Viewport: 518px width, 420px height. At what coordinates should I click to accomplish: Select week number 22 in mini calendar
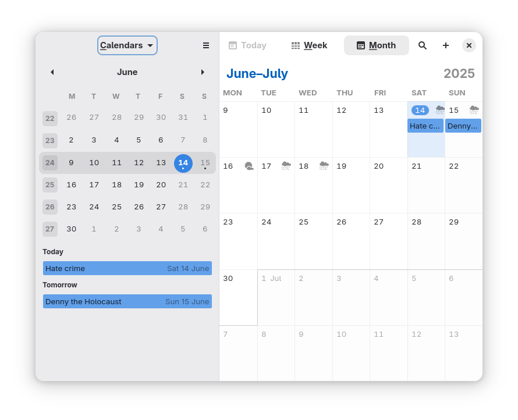[50, 119]
